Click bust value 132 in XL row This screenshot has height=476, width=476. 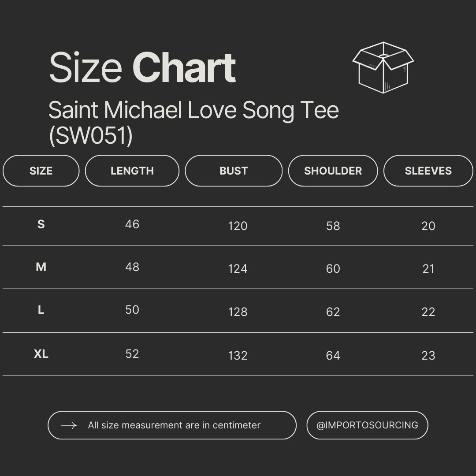click(238, 356)
